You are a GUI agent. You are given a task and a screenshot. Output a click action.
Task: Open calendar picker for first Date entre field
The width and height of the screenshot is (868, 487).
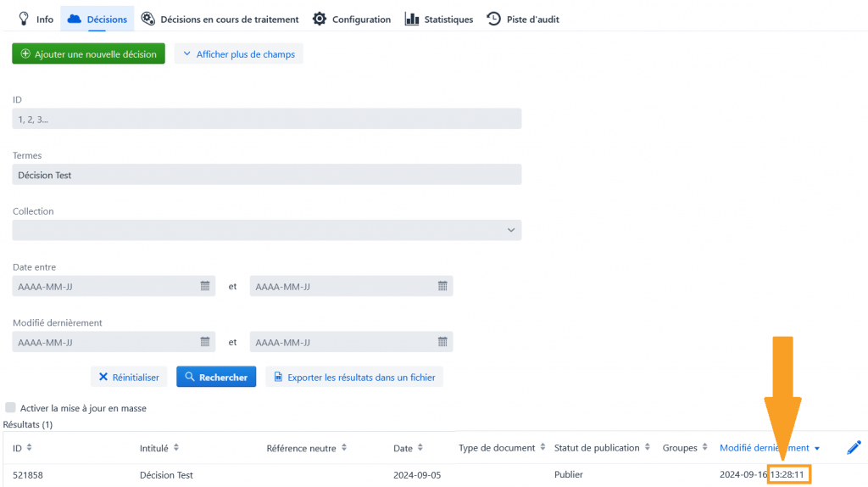205,287
